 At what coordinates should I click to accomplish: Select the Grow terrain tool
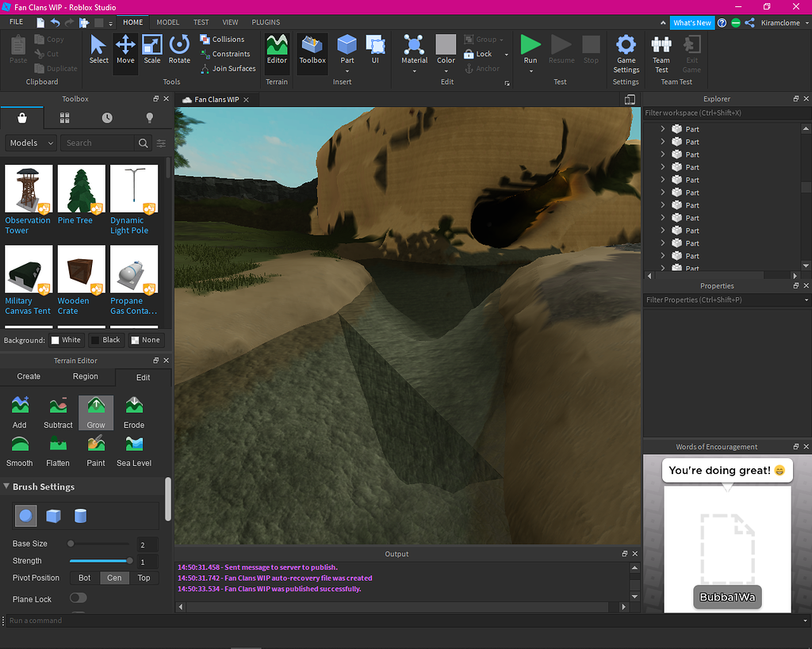click(95, 412)
